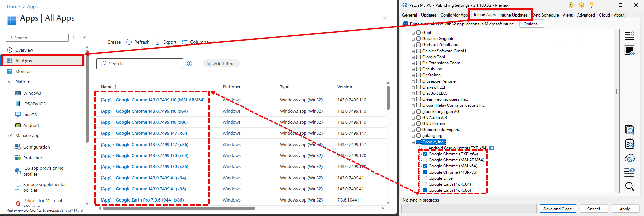Collapse the Manage apps section in sidebar

10,135
